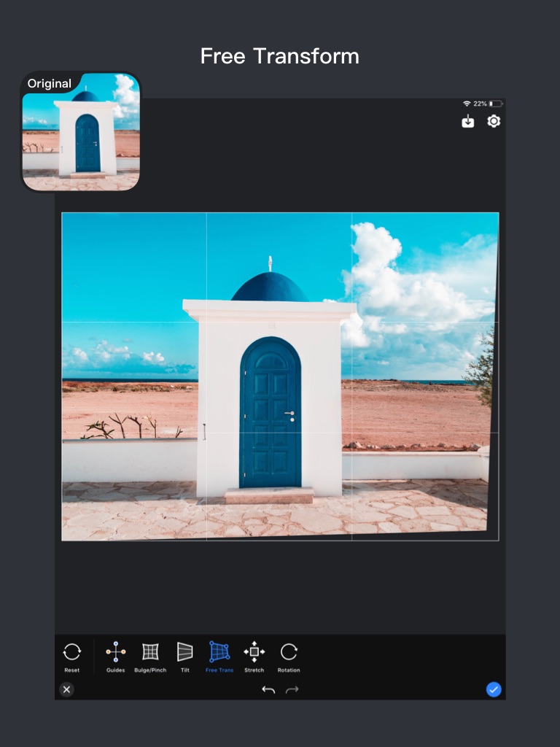Select the Reset tool
Viewport: 560px width, 747px height.
(x=72, y=657)
